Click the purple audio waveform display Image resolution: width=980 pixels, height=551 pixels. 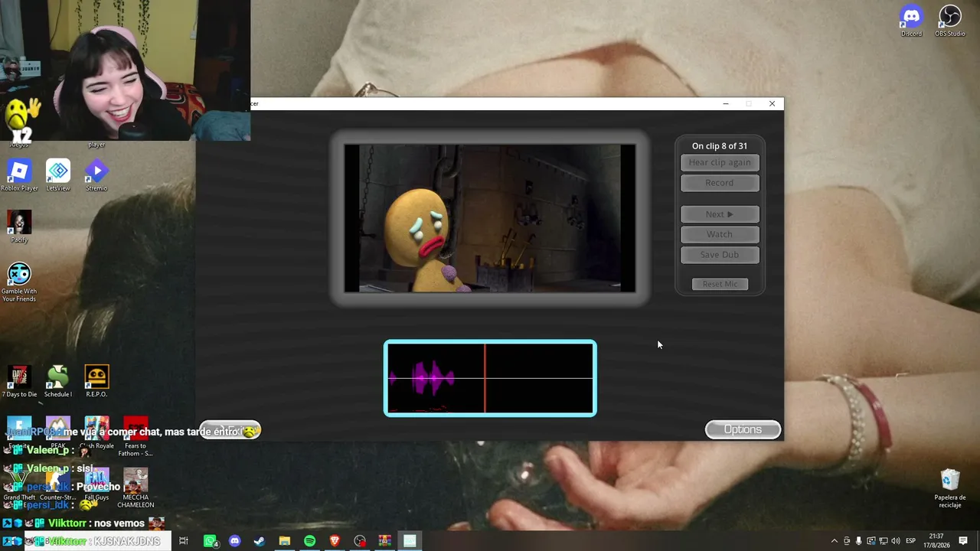click(x=490, y=378)
